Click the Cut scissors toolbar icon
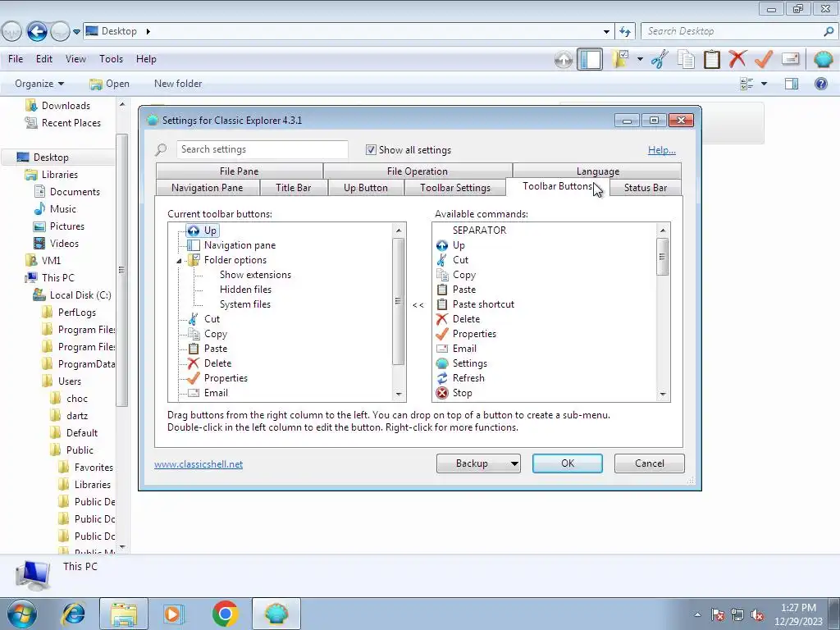 (660, 59)
